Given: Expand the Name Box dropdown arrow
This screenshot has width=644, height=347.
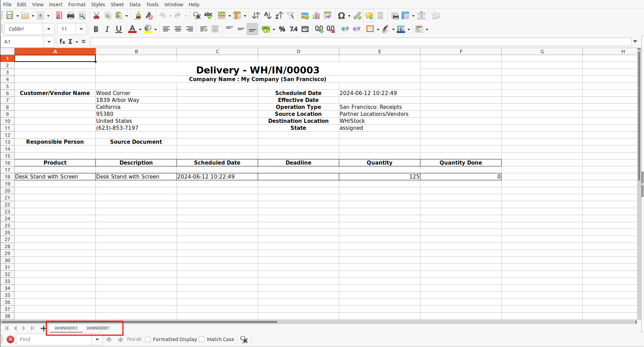Looking at the screenshot, I should point(49,42).
